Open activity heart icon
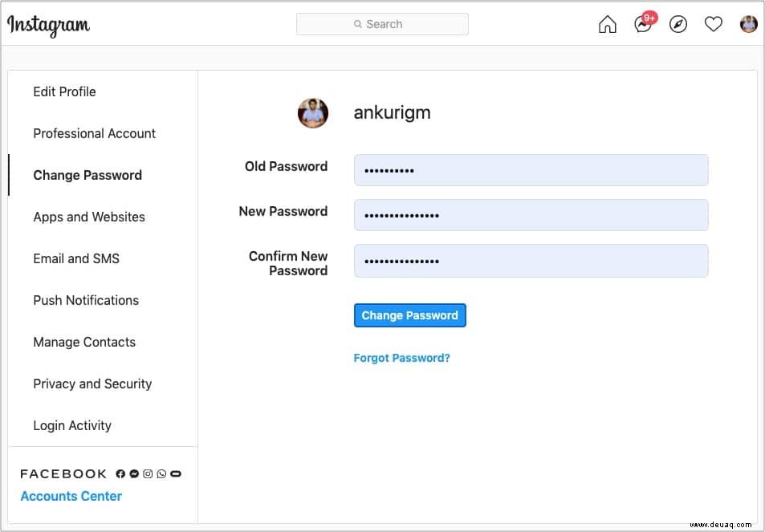The image size is (765, 532). pos(714,24)
